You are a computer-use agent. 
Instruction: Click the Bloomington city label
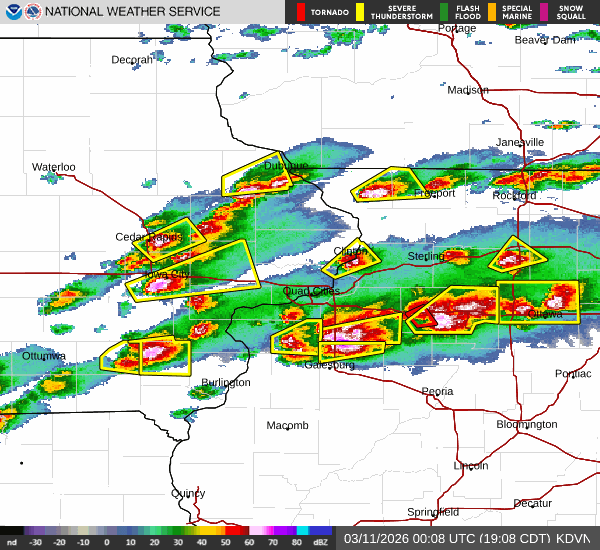526,424
